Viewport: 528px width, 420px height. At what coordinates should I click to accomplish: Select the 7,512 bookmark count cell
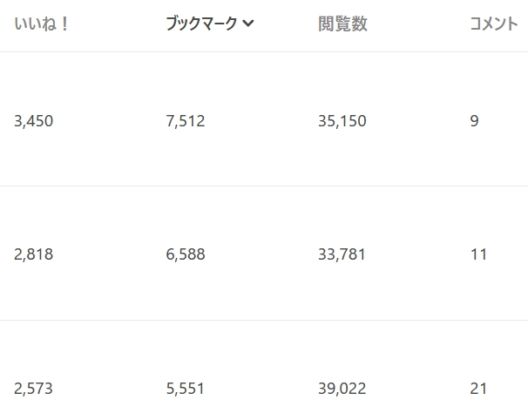186,121
